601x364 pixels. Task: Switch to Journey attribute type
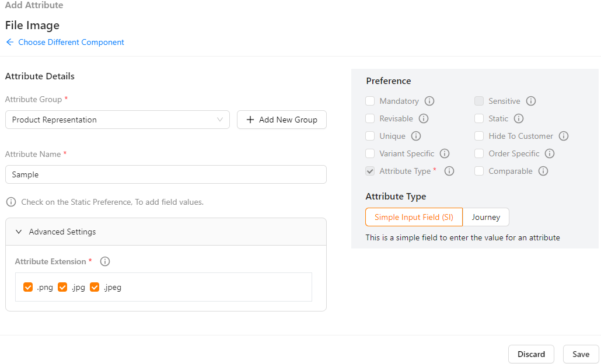coord(486,217)
